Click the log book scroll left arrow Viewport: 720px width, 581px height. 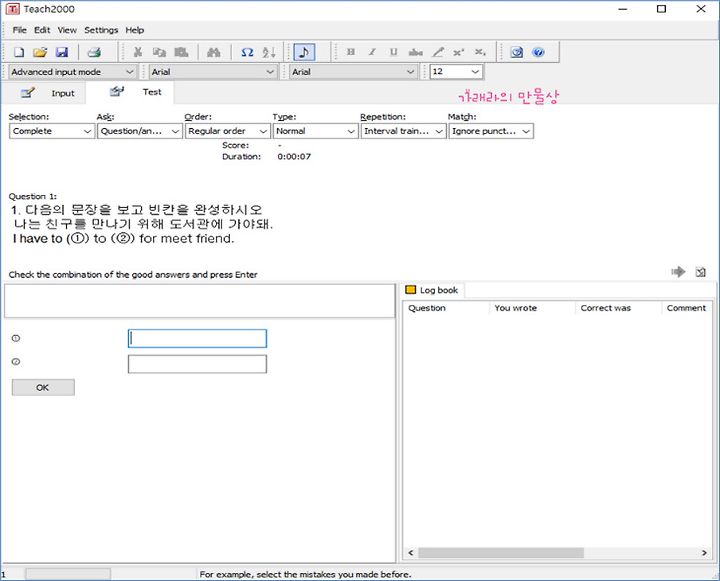(411, 553)
